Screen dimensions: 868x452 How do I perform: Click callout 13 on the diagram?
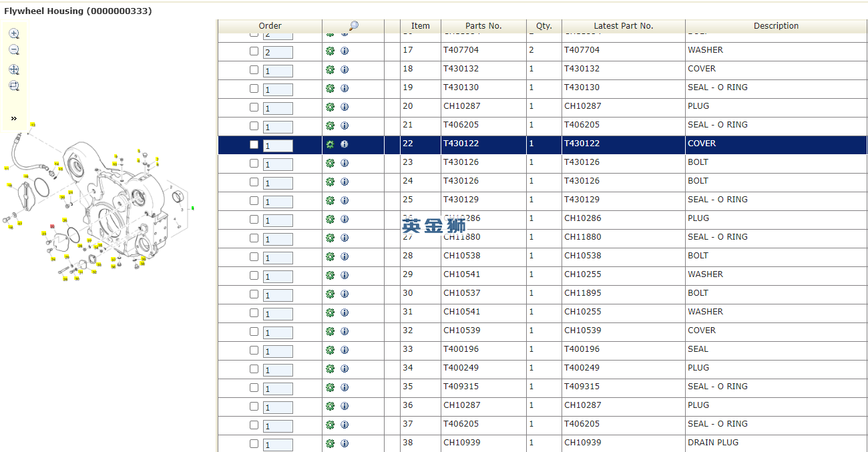pos(33,125)
